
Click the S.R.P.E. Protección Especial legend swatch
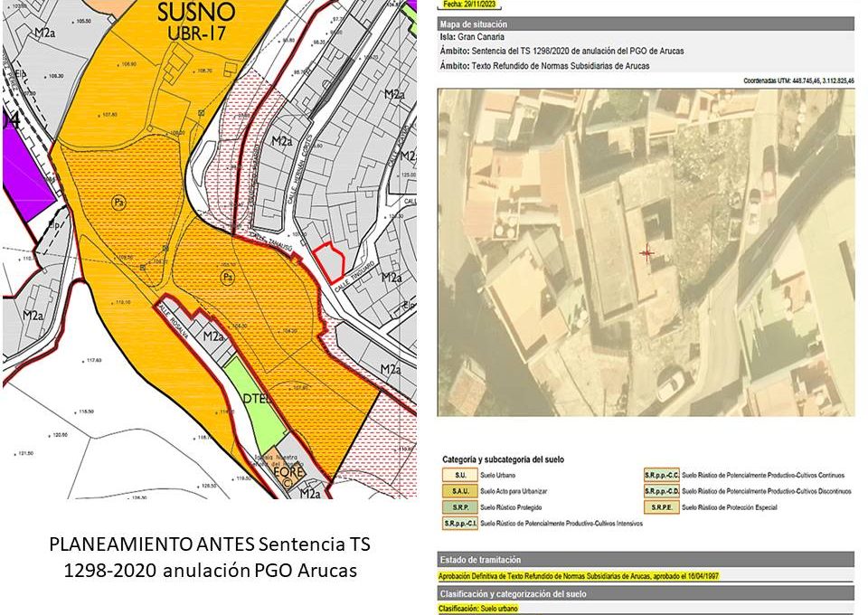click(661, 507)
